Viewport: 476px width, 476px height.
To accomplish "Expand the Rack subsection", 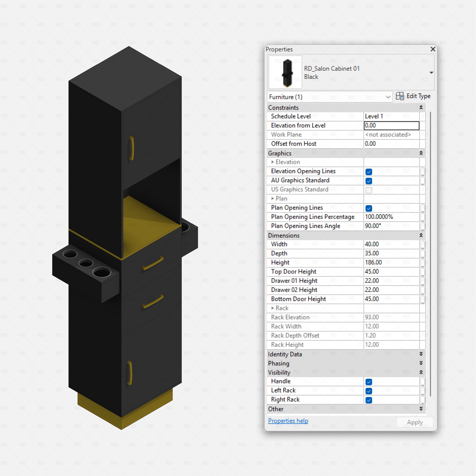I will click(x=273, y=308).
